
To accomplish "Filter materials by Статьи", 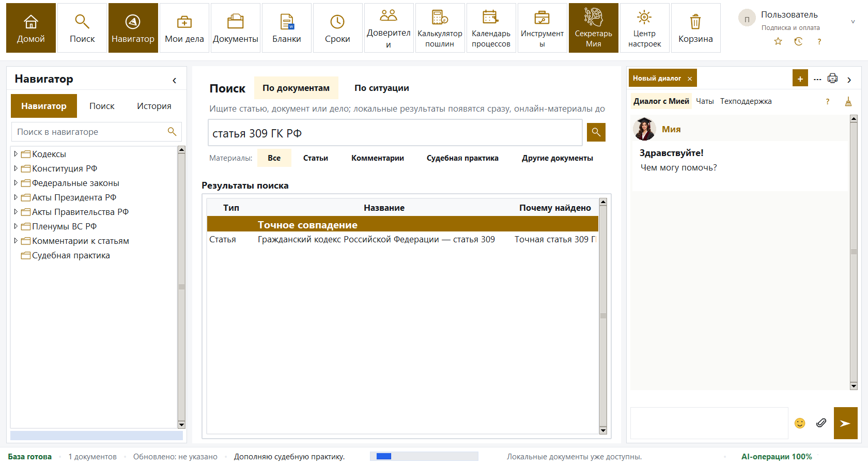I will [316, 158].
